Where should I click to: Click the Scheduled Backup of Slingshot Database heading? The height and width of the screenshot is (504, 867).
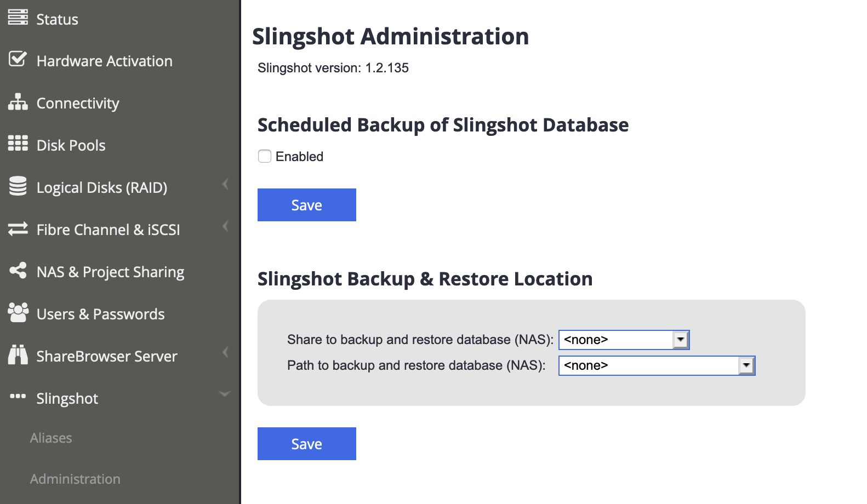tap(443, 125)
